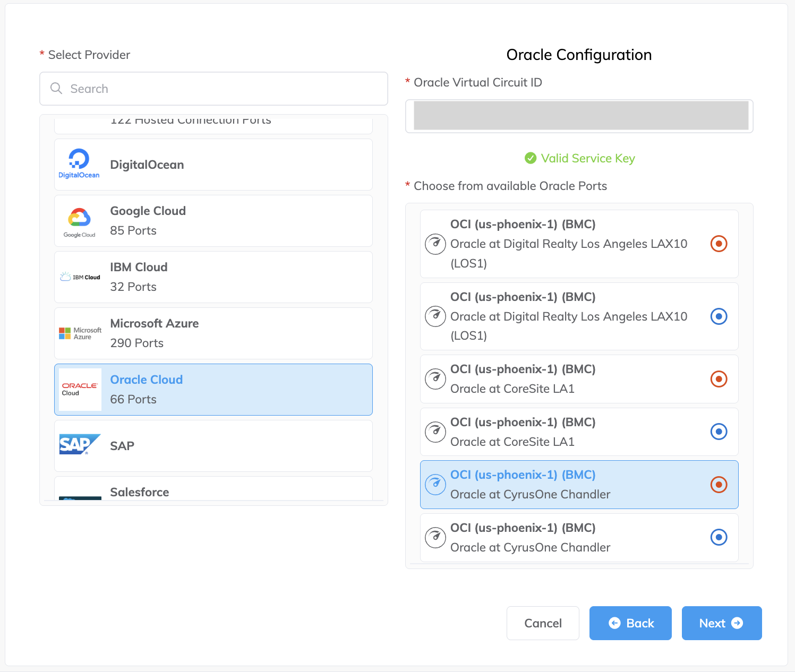Click the Oracle Cloud logo icon
Viewport: 795px width, 672px height.
tap(80, 389)
